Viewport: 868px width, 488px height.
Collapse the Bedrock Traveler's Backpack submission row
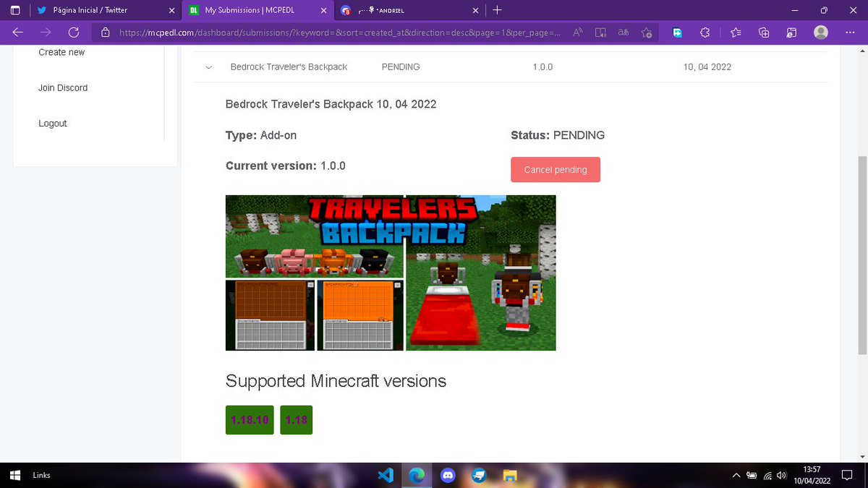(208, 67)
